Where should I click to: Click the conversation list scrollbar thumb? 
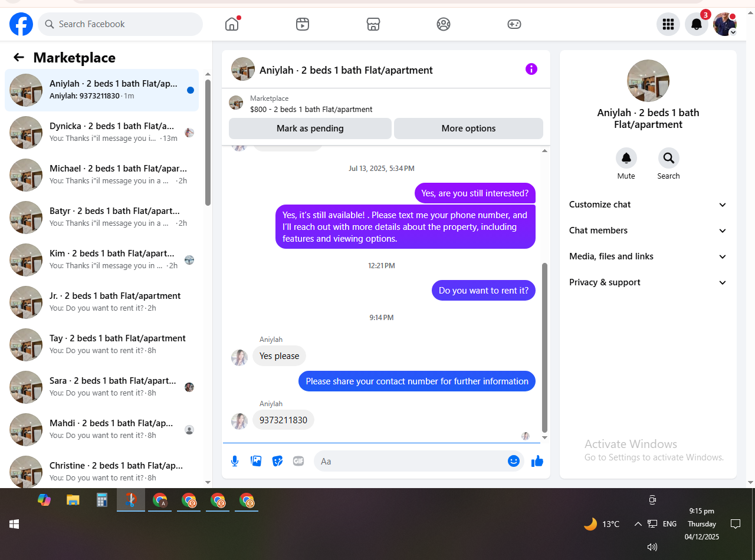pos(208,141)
